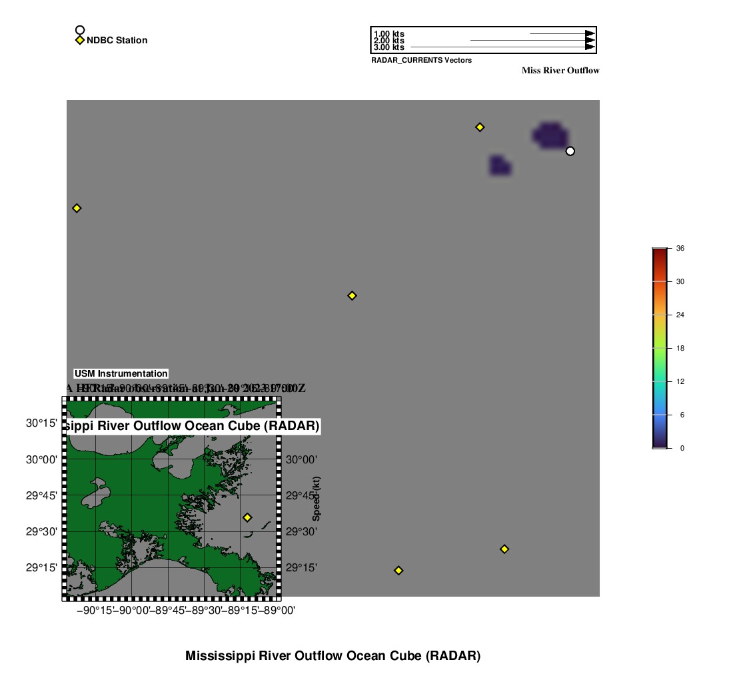Click the 3.00 kts vector arrow in legend

pyautogui.click(x=500, y=47)
